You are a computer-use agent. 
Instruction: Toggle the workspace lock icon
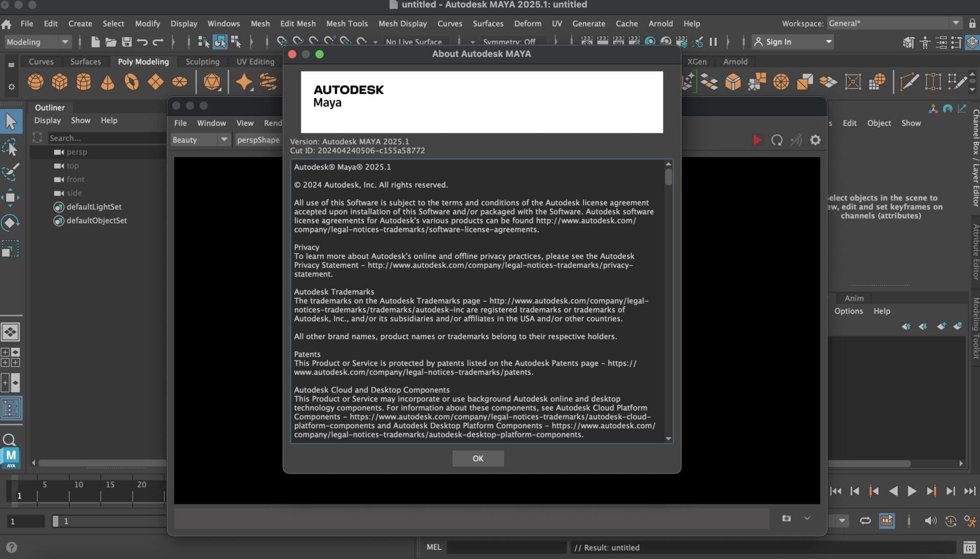[x=972, y=23]
